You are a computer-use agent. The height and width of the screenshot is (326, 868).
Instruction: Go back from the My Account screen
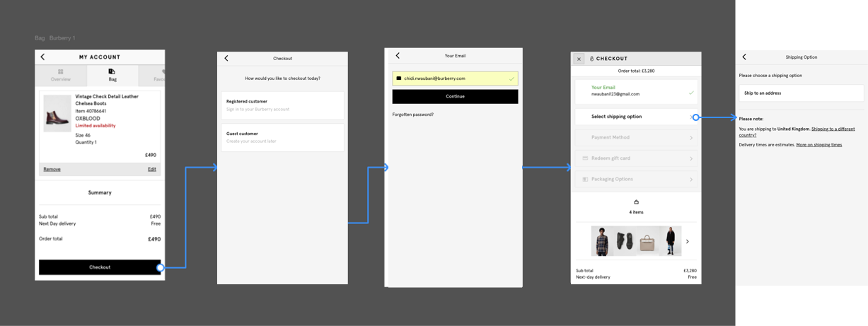[42, 57]
